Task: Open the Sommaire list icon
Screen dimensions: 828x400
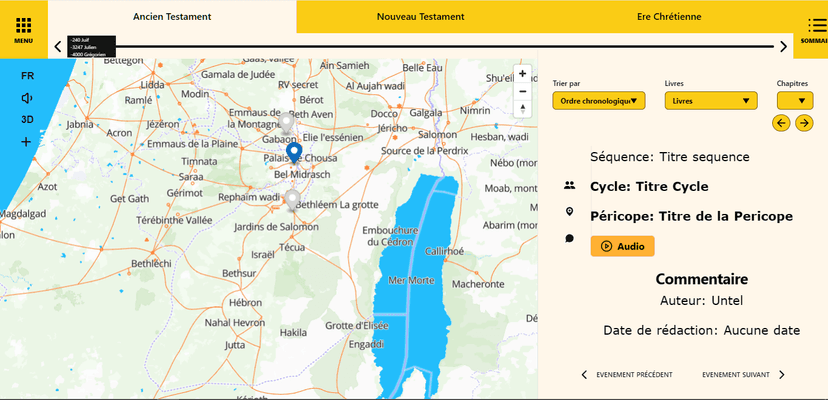Action: point(816,28)
